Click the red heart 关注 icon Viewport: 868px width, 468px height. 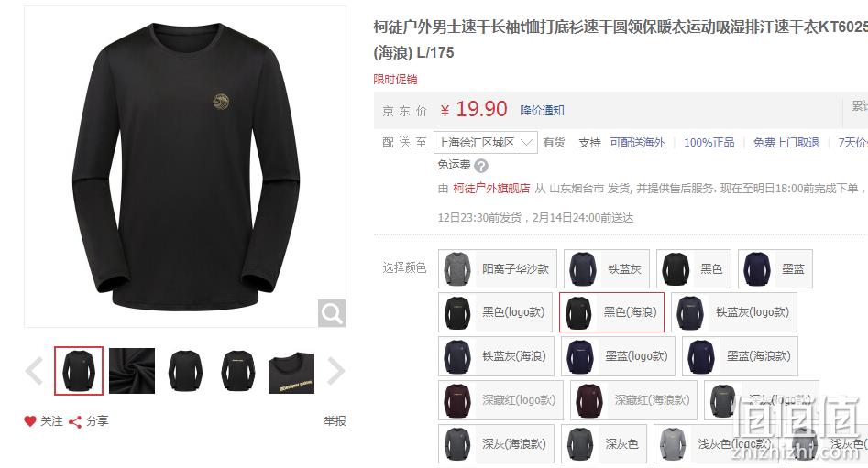click(x=30, y=421)
